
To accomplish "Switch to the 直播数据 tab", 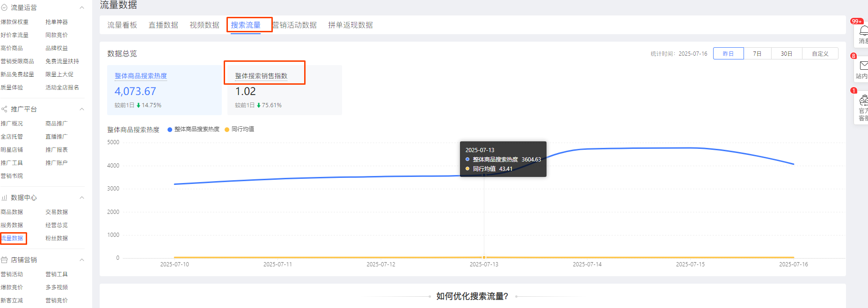I will [163, 25].
